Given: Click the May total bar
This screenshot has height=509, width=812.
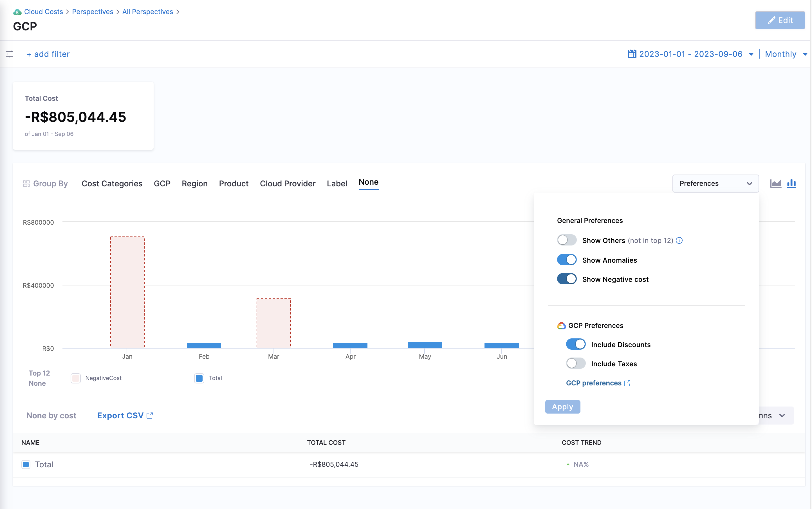Looking at the screenshot, I should (x=425, y=345).
